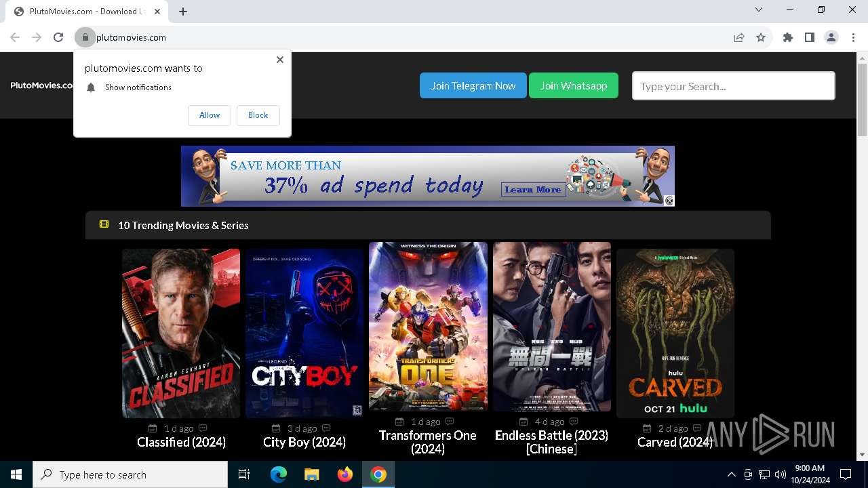Open Task View on the taskbar

pyautogui.click(x=244, y=474)
